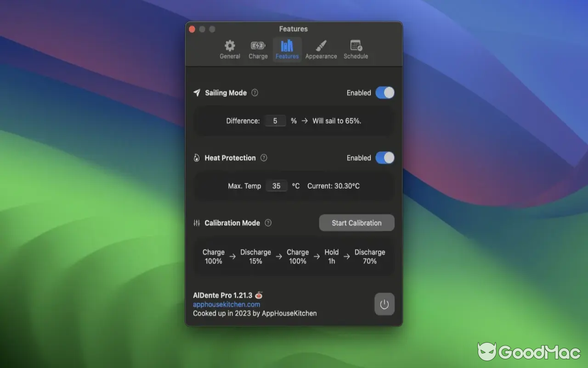Turn off Heat Protection
This screenshot has width=588, height=368.
(385, 158)
